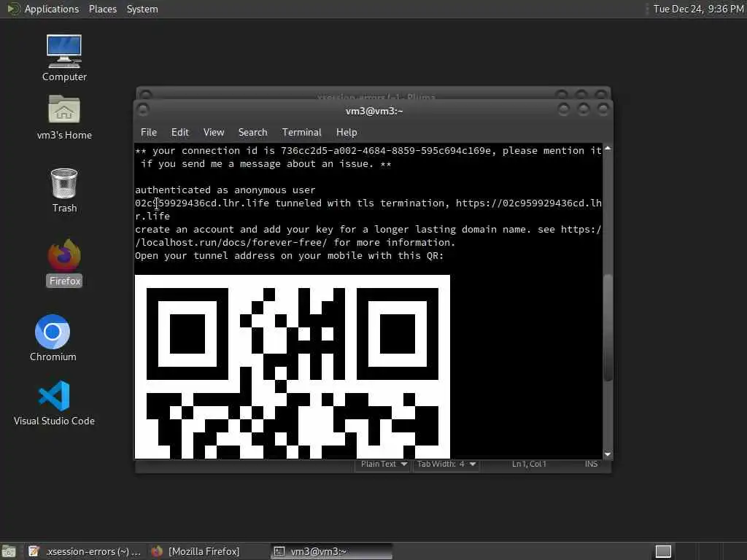Switch to xsession-errors Pluma taskbar item
Image resolution: width=747 pixels, height=560 pixels.
[85, 551]
